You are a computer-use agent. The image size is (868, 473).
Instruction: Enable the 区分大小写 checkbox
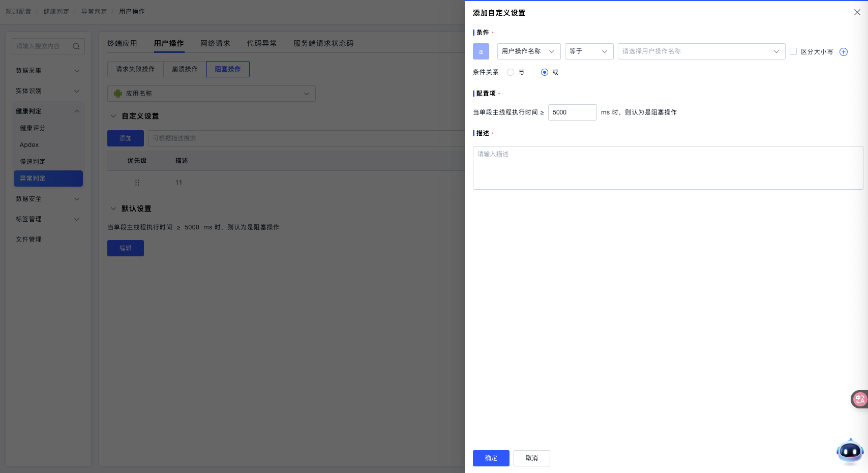tap(793, 51)
